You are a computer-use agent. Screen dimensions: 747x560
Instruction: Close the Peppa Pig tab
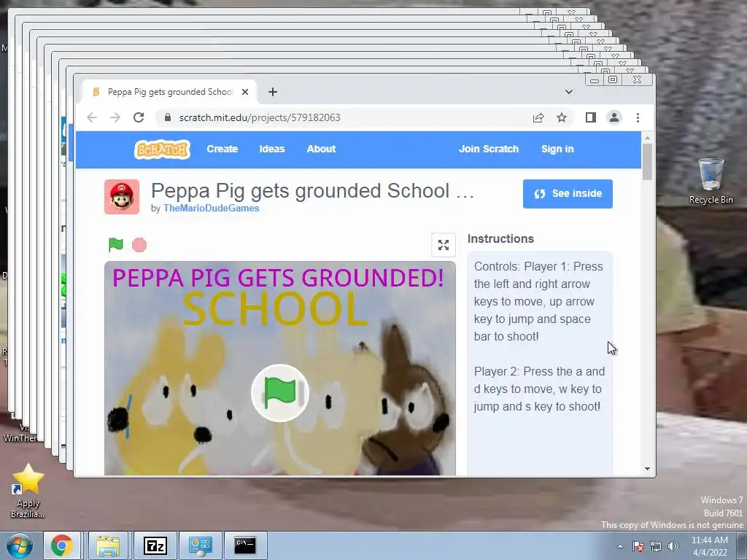tap(245, 92)
